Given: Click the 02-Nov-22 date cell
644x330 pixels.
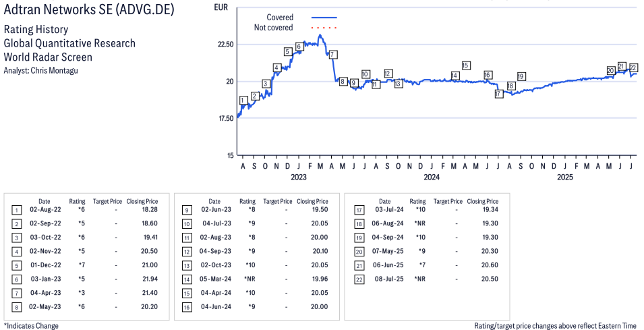Looking at the screenshot, I should (x=45, y=252).
